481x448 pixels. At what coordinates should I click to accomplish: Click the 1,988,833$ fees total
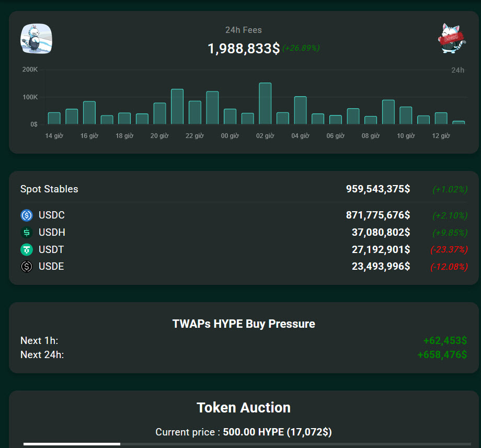pyautogui.click(x=244, y=49)
